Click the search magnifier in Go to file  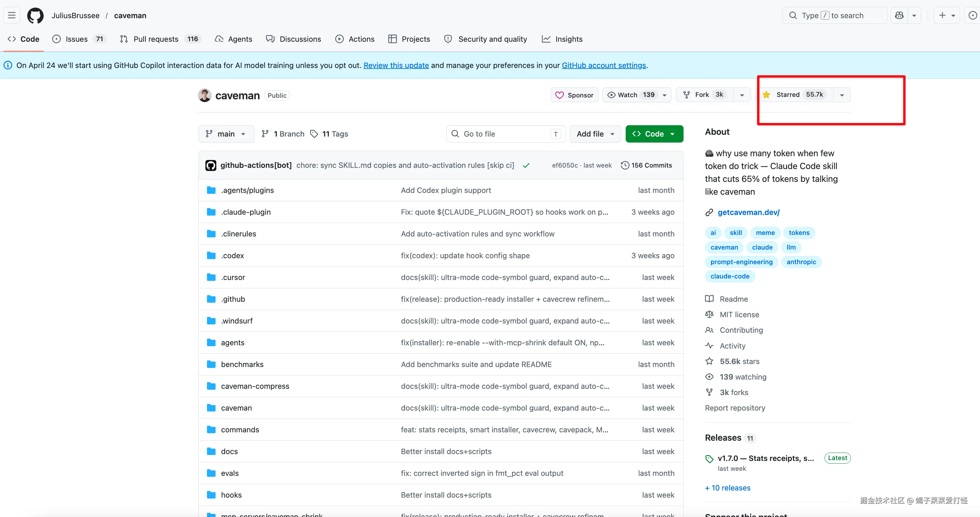click(455, 134)
